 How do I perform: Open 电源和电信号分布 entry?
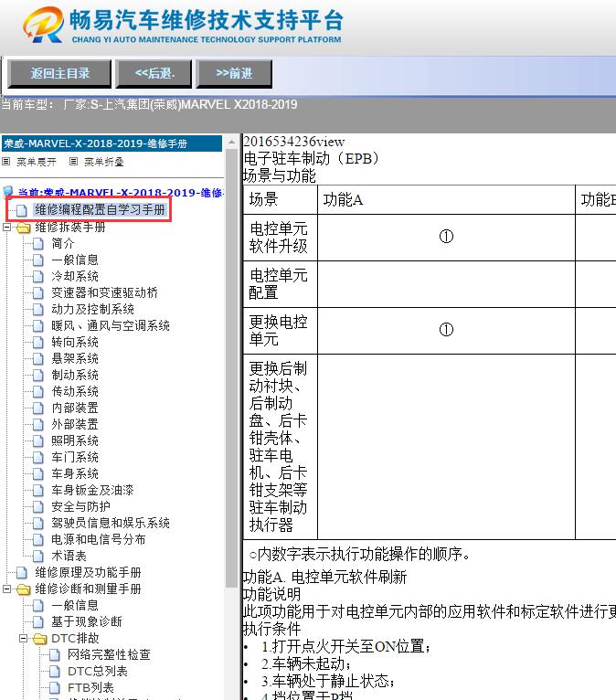[x=98, y=539]
